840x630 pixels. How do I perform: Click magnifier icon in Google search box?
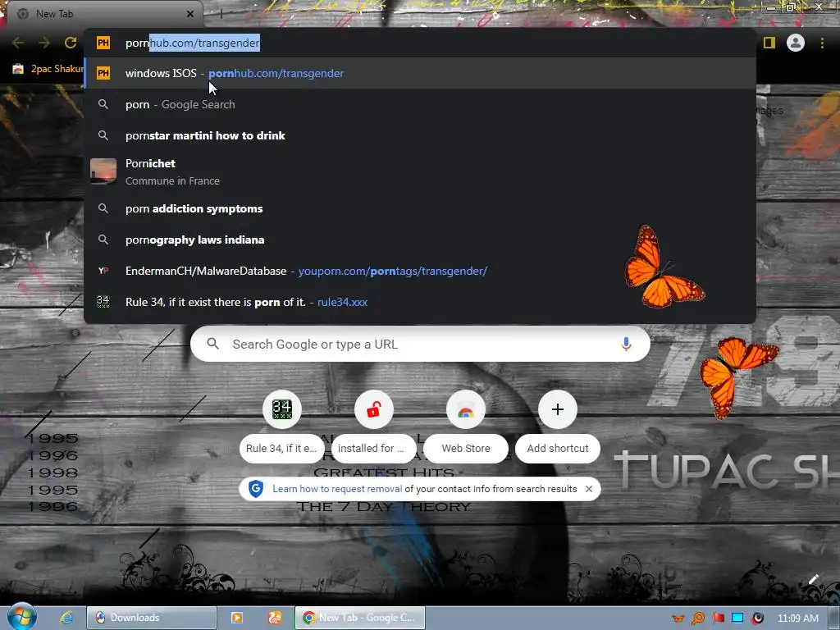coord(213,344)
